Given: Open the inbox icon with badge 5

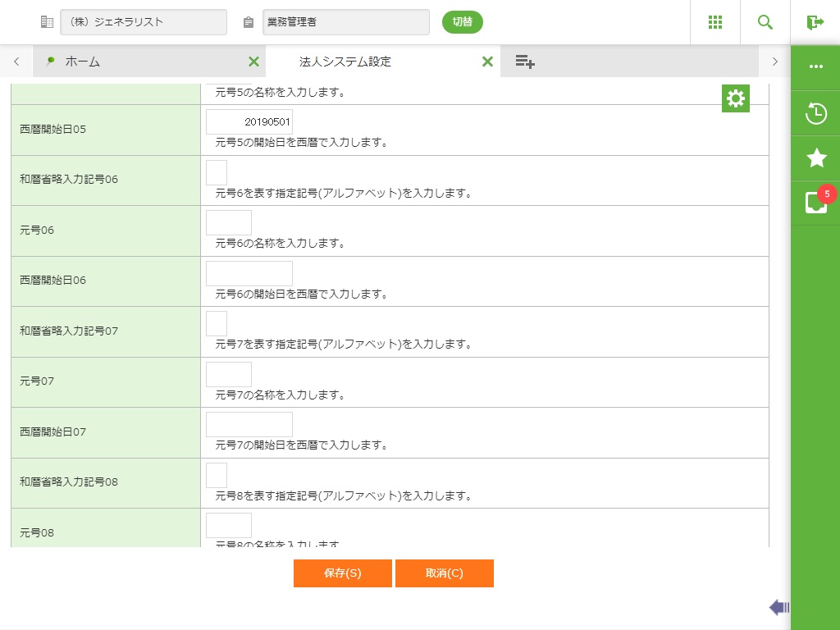Looking at the screenshot, I should point(816,202).
